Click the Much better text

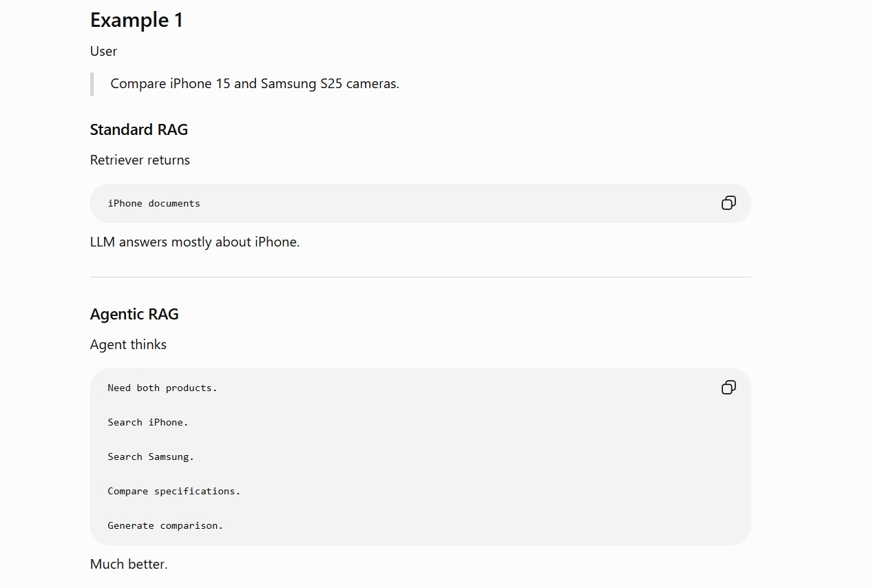129,564
